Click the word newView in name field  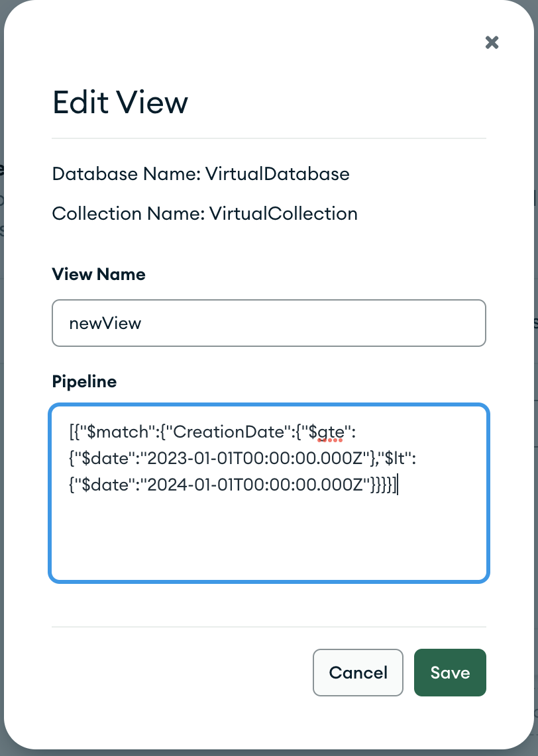105,323
